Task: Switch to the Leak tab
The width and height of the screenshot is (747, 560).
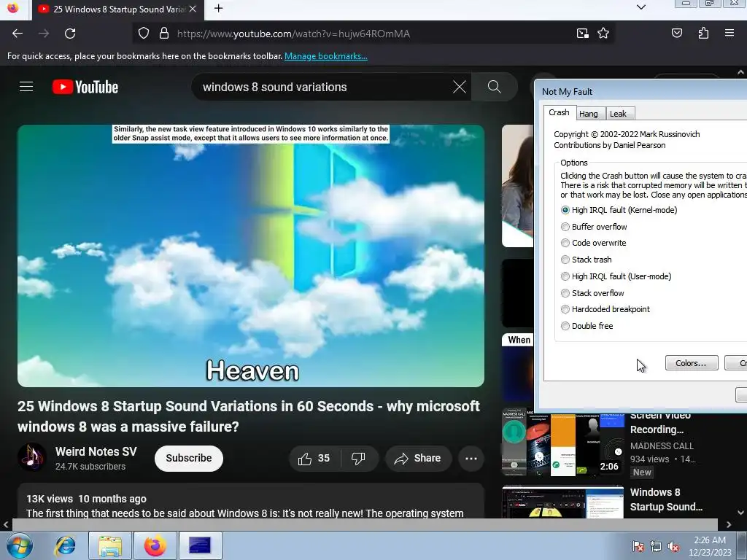Action: [619, 113]
